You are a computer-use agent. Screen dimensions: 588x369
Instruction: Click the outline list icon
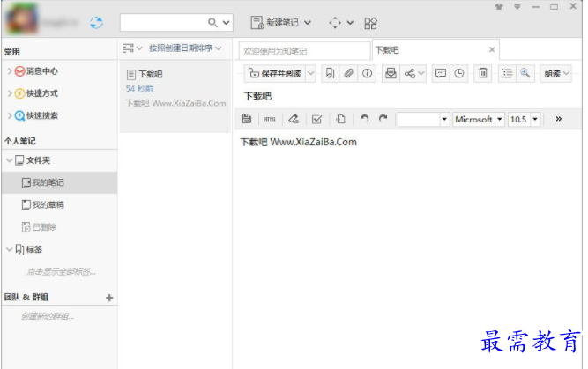point(507,73)
